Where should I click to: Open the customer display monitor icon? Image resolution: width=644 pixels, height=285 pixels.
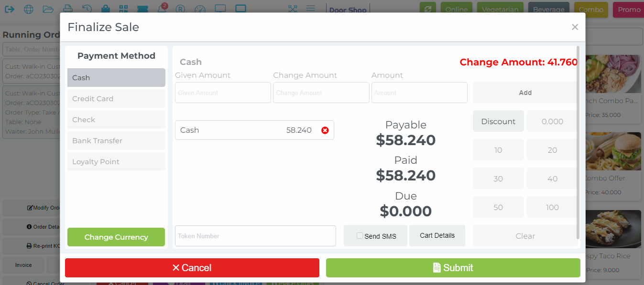coord(220,9)
